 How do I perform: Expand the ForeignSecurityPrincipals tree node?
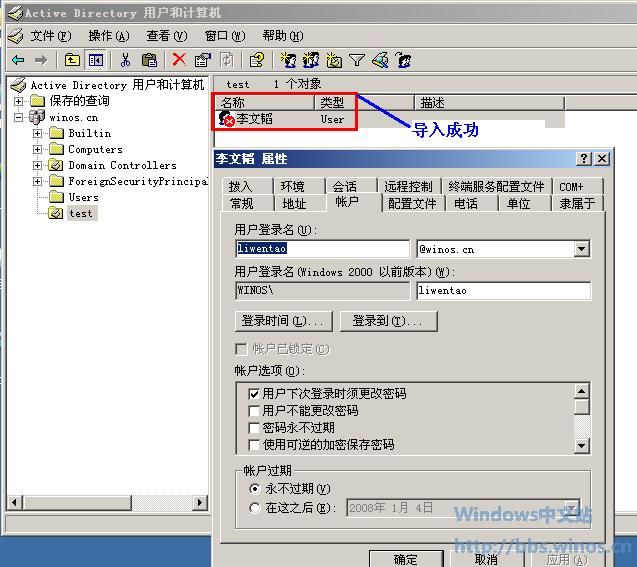coord(37,181)
